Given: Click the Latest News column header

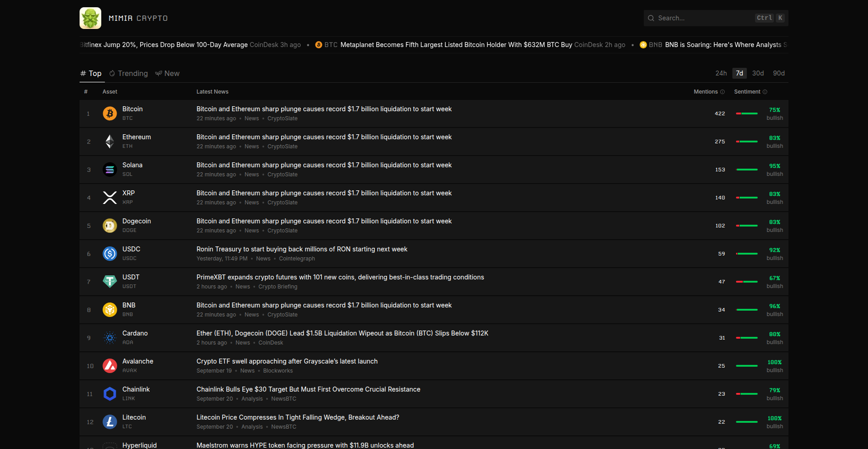Looking at the screenshot, I should [x=212, y=92].
